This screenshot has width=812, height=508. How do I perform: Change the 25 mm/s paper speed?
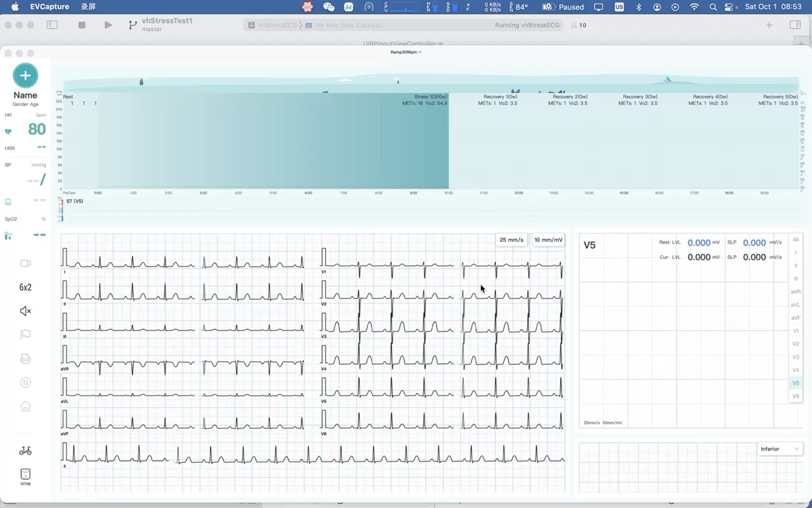point(511,240)
